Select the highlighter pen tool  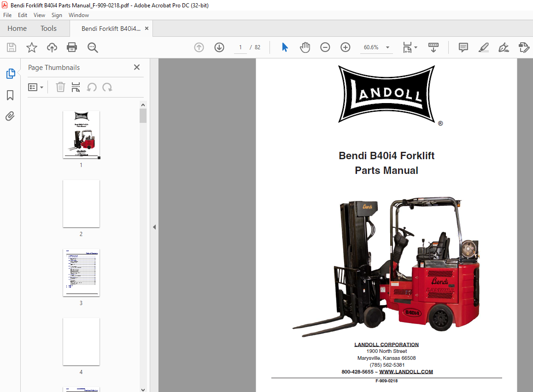tap(483, 47)
